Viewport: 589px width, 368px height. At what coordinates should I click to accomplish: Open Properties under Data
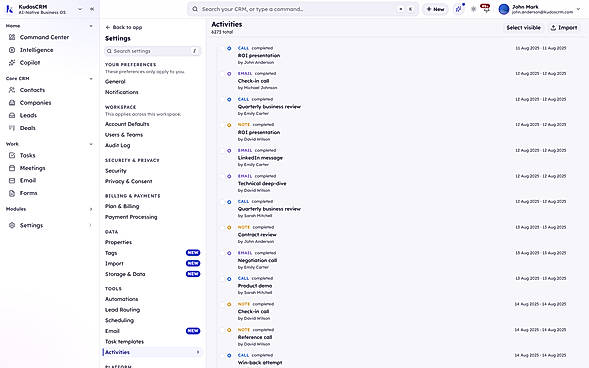point(118,242)
